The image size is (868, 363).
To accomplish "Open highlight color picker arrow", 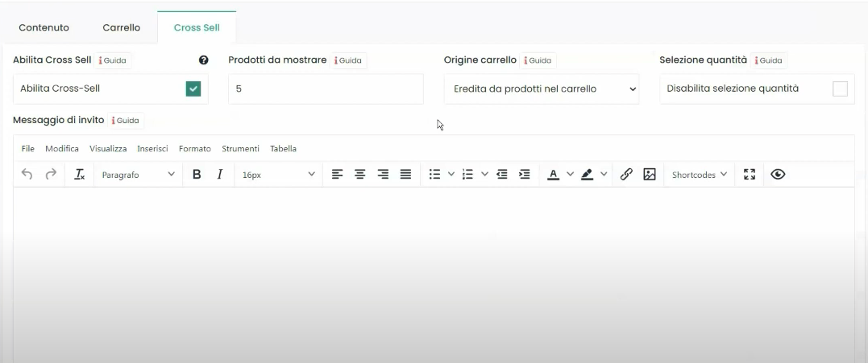I will [604, 174].
